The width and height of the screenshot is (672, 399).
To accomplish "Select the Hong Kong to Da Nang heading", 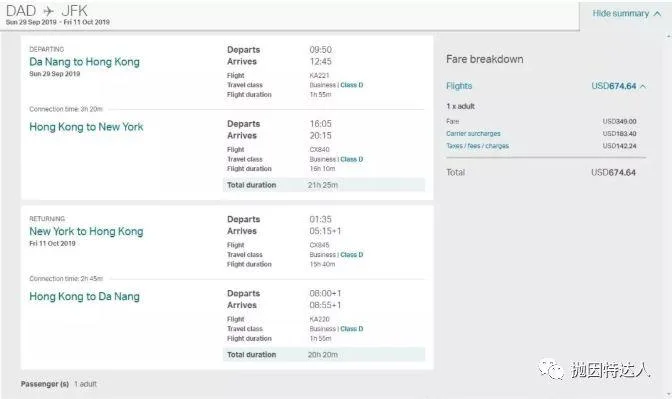I will click(84, 297).
